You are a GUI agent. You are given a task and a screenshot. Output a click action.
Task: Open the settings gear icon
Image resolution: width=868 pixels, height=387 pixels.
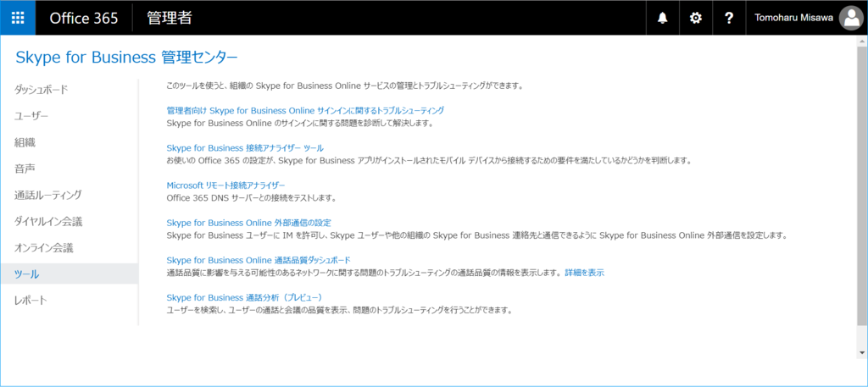[695, 18]
